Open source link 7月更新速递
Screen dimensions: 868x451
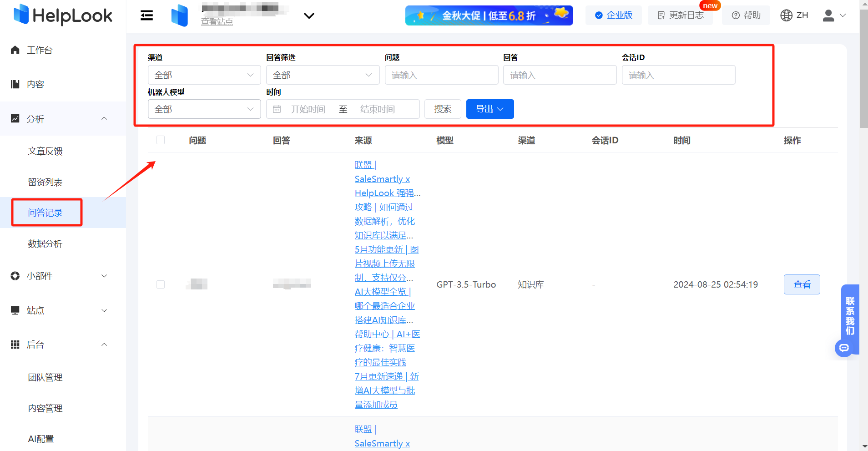(387, 390)
